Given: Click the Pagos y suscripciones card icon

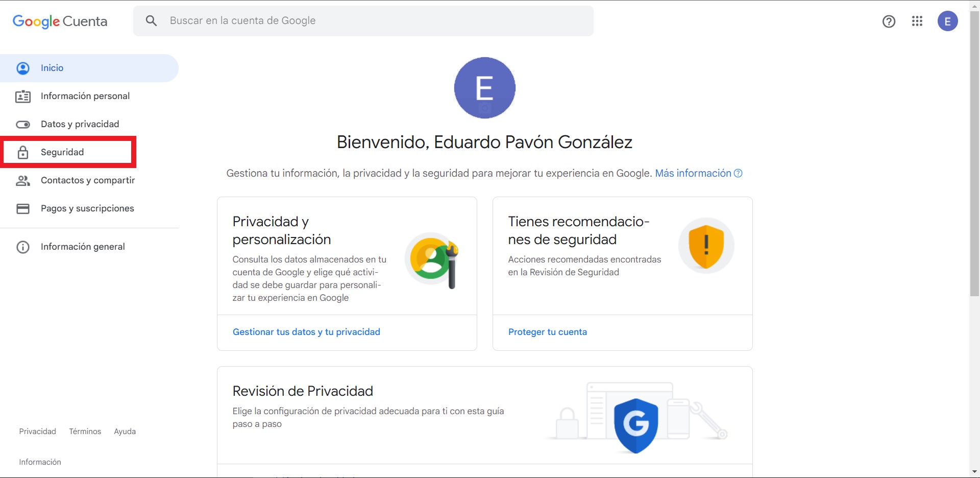Looking at the screenshot, I should click(x=23, y=208).
